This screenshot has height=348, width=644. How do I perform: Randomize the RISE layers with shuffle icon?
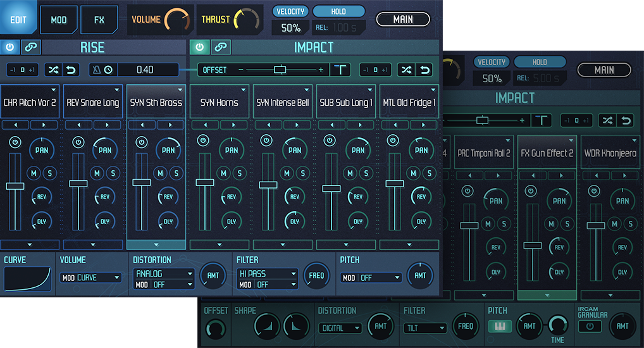(52, 70)
